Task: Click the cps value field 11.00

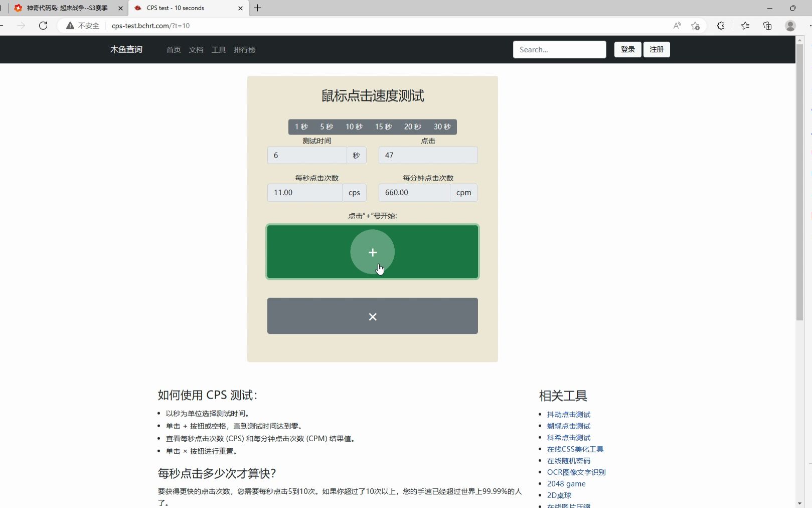Action: 305,193
